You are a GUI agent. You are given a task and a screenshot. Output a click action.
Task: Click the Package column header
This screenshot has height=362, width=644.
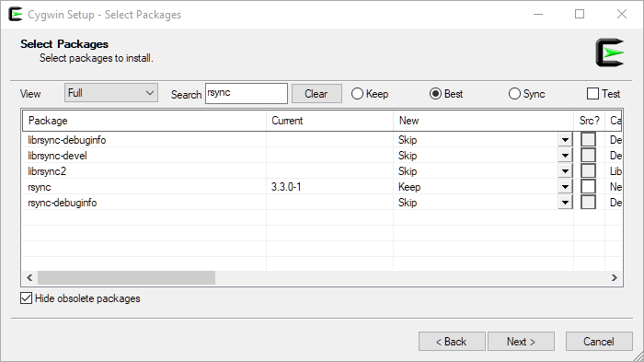point(144,121)
